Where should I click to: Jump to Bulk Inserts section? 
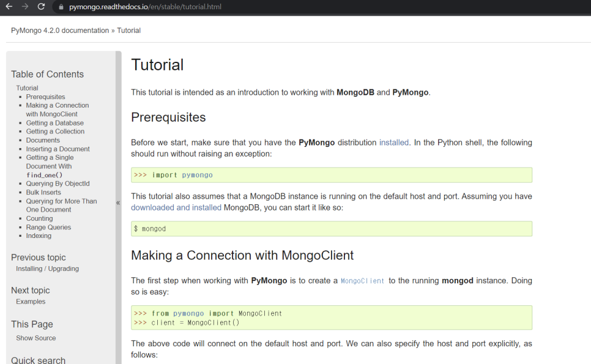click(x=43, y=192)
